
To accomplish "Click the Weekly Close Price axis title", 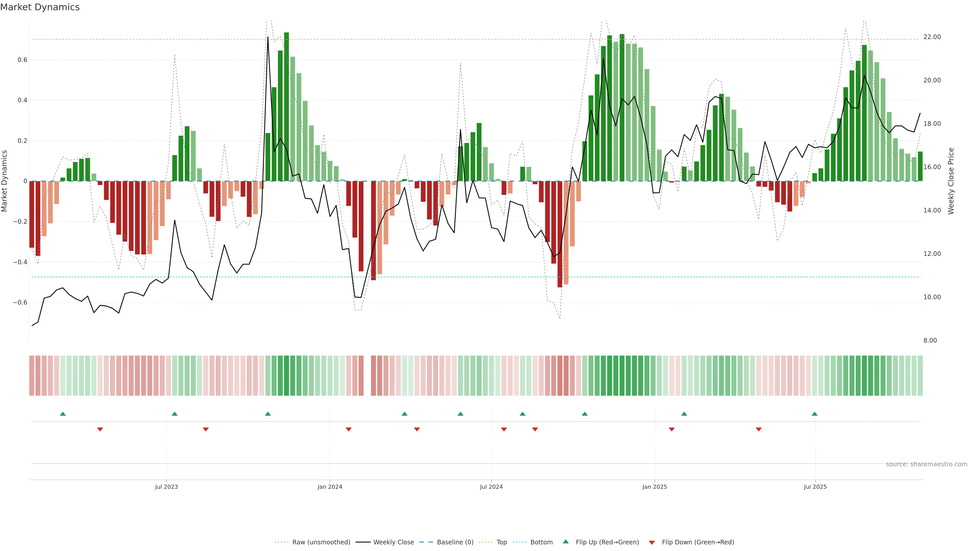I will coord(951,181).
